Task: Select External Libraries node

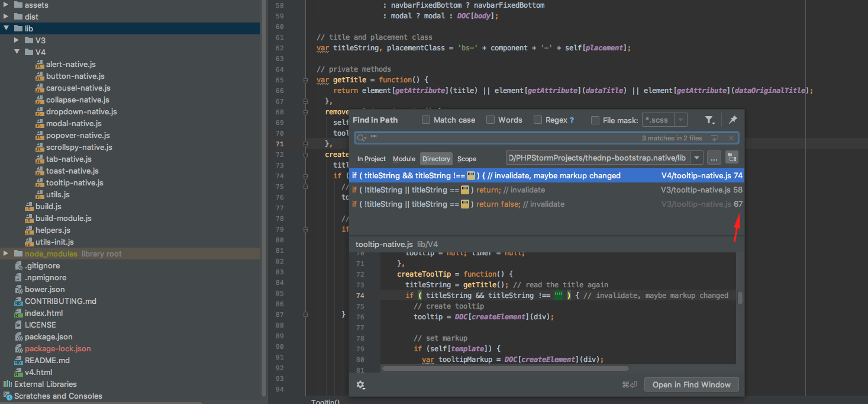Action: [46, 384]
